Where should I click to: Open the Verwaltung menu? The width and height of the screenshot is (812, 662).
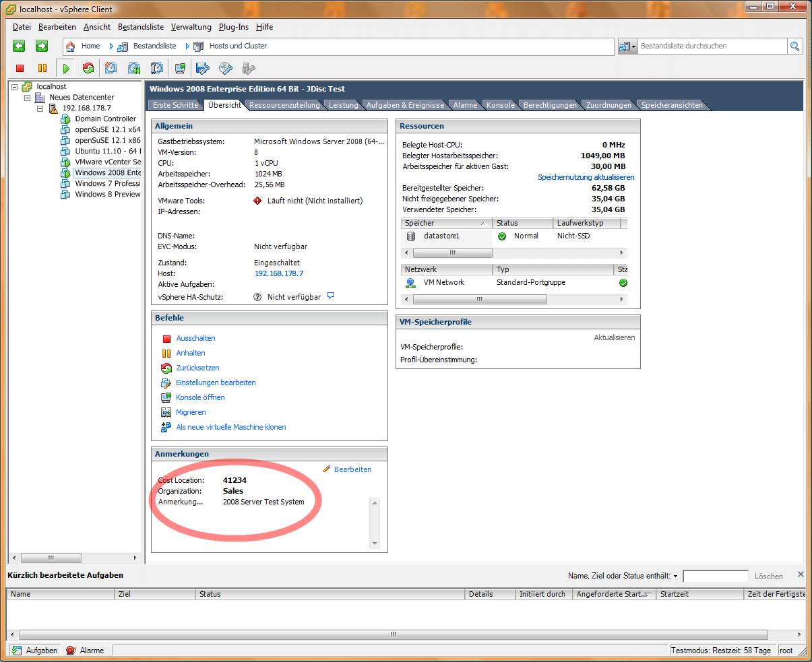pyautogui.click(x=191, y=27)
